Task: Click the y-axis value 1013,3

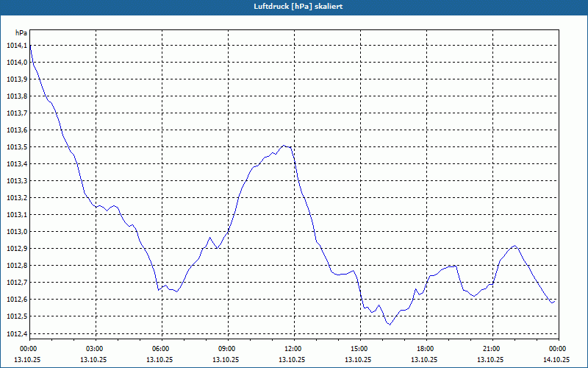Action: (17, 180)
